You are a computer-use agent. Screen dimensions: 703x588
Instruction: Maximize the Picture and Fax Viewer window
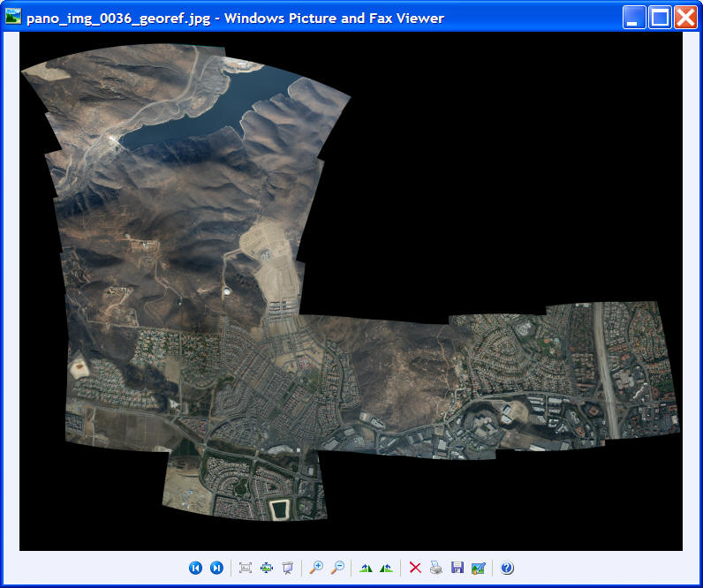660,18
